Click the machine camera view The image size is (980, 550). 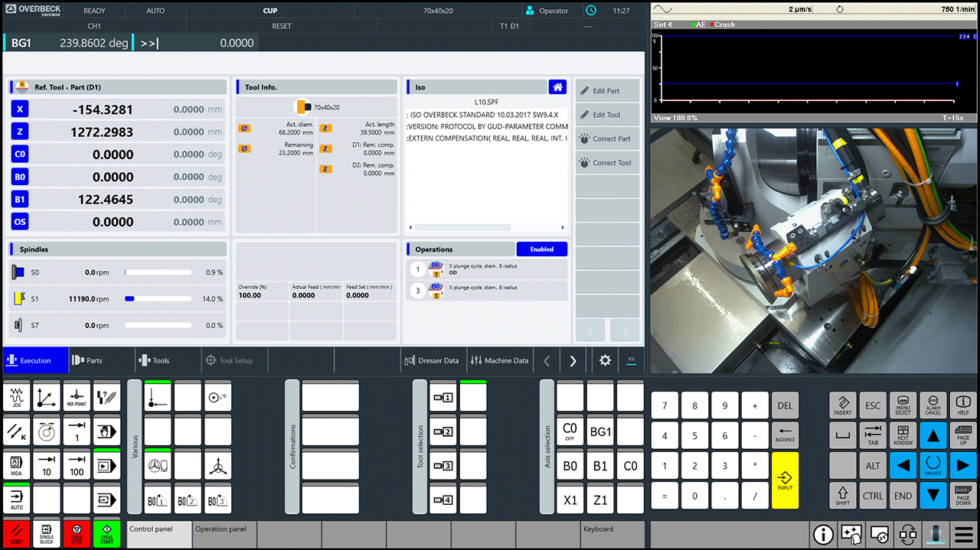(815, 251)
